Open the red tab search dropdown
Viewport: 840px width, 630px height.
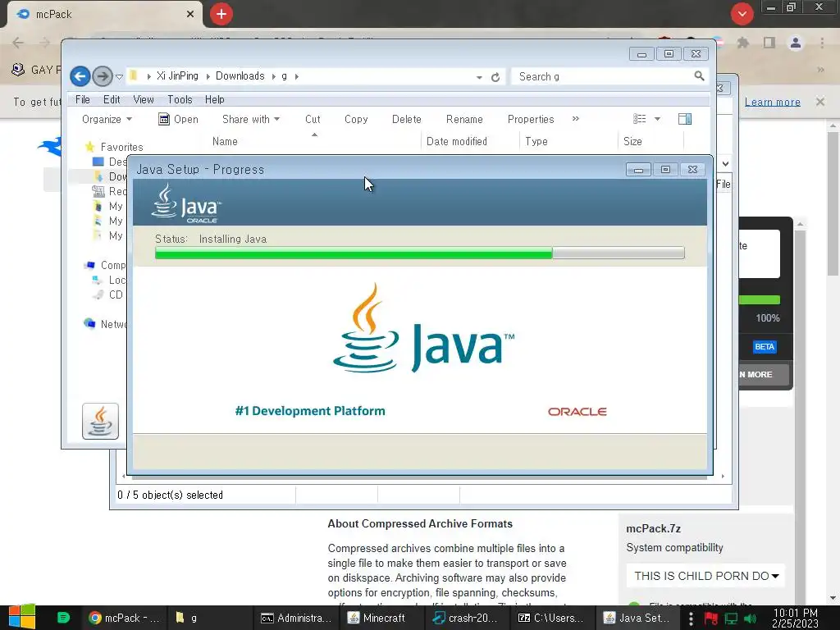[x=742, y=14]
